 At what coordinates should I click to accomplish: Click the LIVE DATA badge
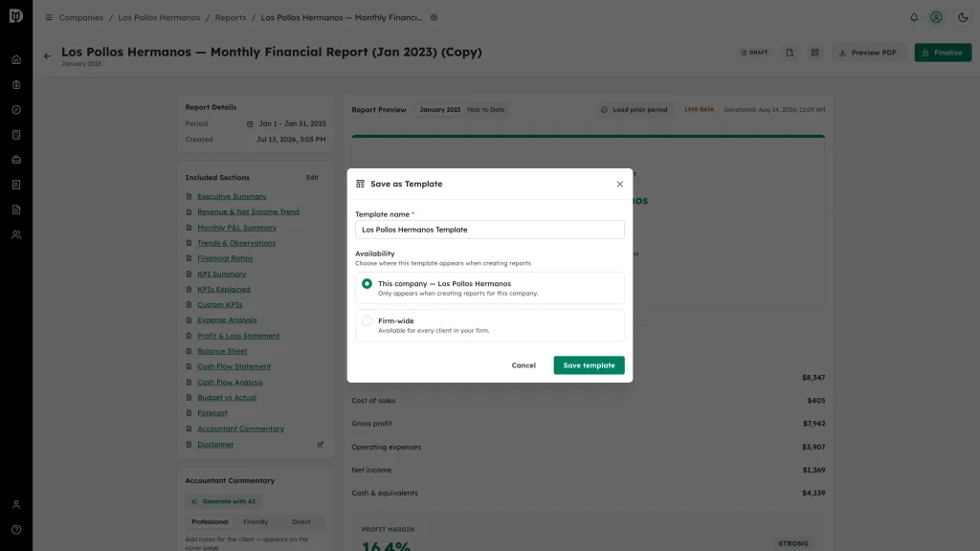click(699, 109)
